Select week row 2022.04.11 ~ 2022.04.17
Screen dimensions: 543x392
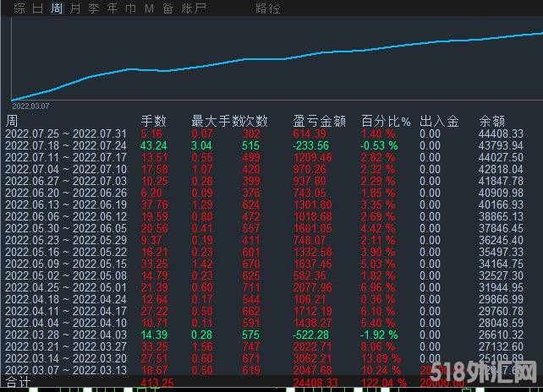click(x=264, y=311)
